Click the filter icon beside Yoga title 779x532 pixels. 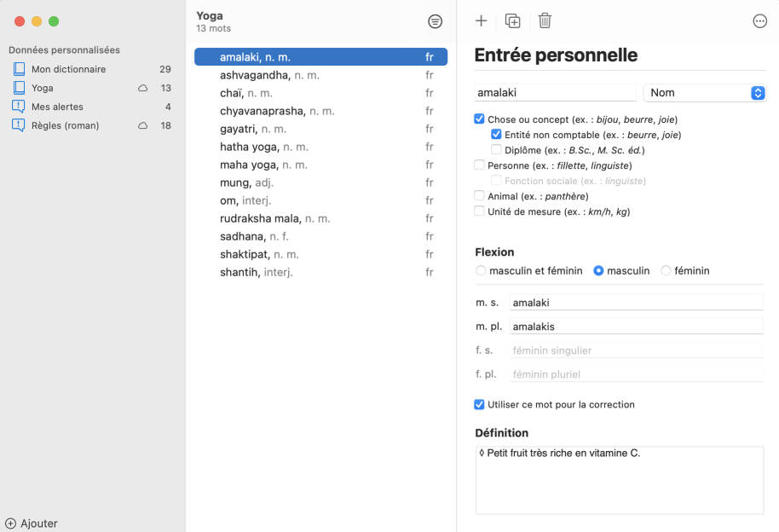(435, 21)
